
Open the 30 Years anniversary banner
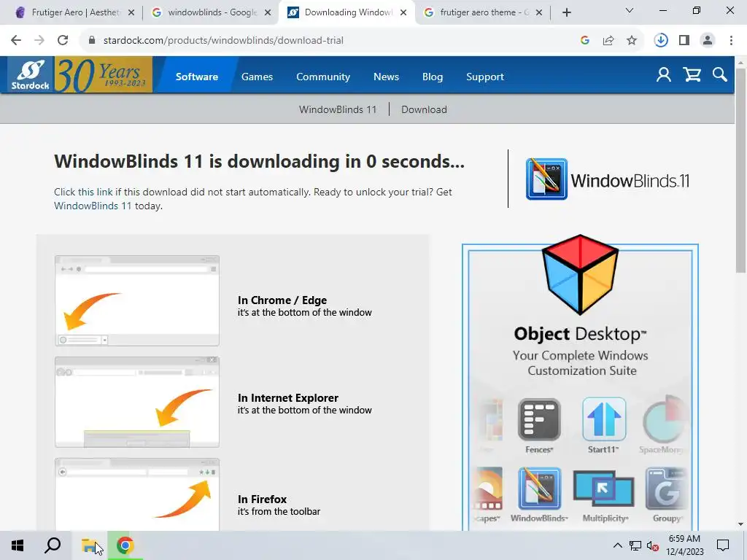(104, 75)
